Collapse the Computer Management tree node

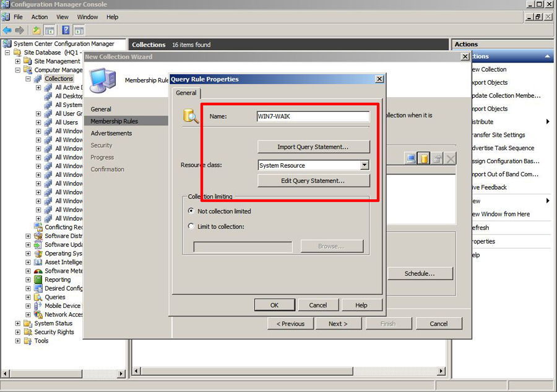pyautogui.click(x=17, y=70)
